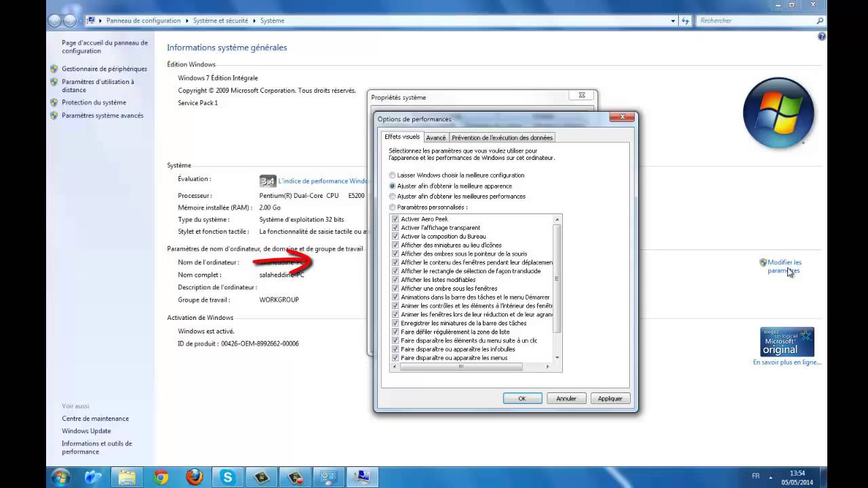Screen dimensions: 868x488
Task: Click shield icon beside Protection du système
Action: (54, 102)
